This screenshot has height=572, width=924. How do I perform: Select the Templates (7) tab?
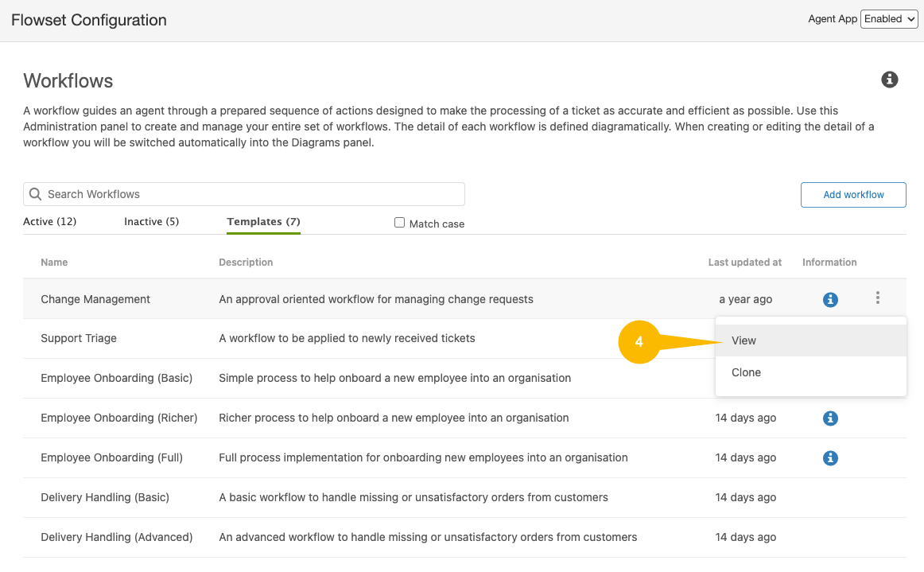coord(263,222)
